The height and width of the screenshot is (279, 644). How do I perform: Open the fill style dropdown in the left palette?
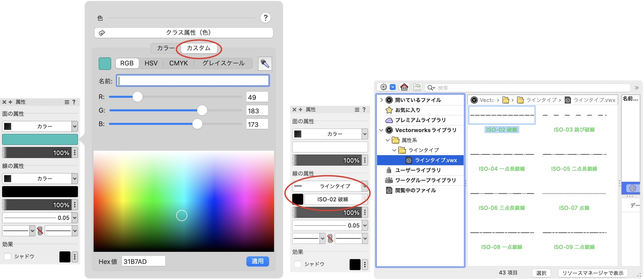(40, 126)
